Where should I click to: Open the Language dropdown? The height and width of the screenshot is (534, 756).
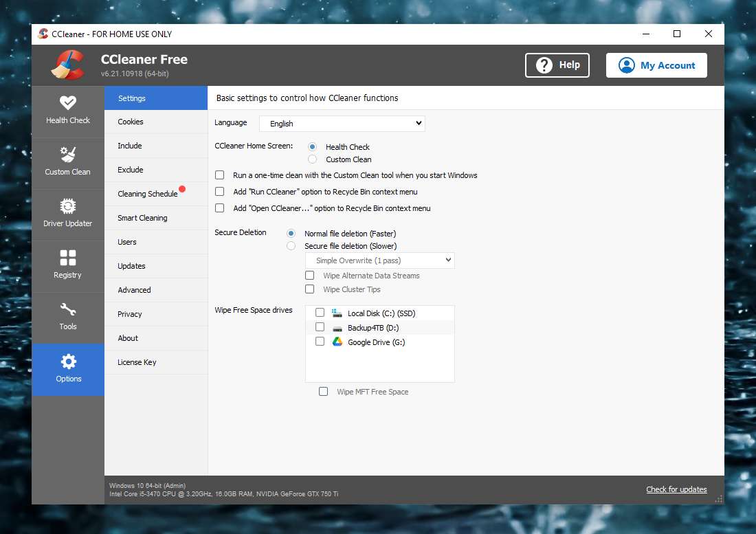coord(342,124)
